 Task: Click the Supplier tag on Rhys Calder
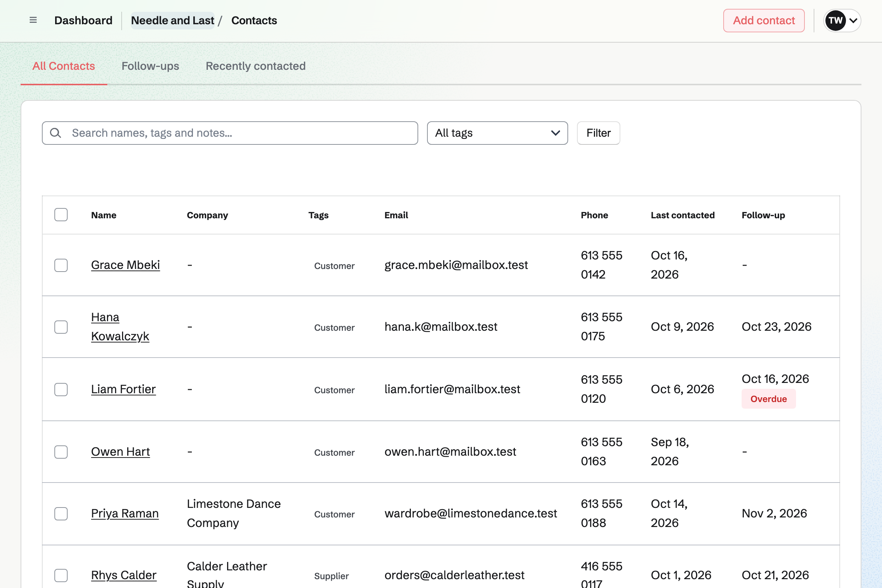click(x=331, y=576)
